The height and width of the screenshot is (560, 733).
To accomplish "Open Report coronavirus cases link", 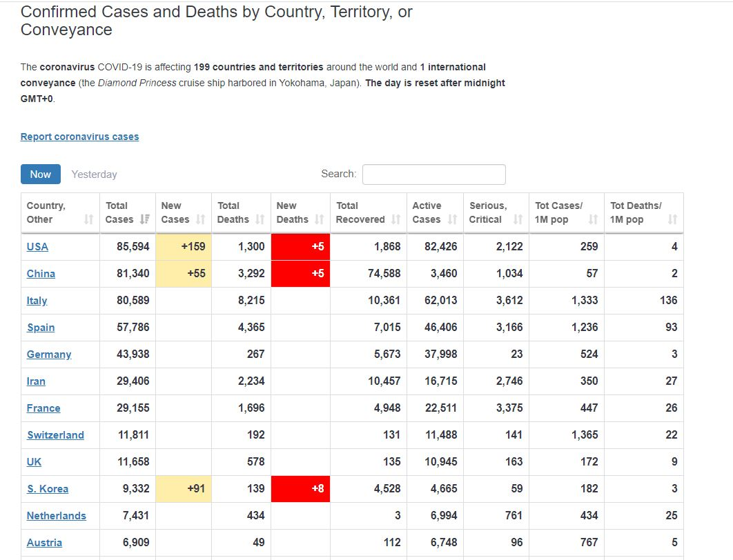I will pos(79,137).
